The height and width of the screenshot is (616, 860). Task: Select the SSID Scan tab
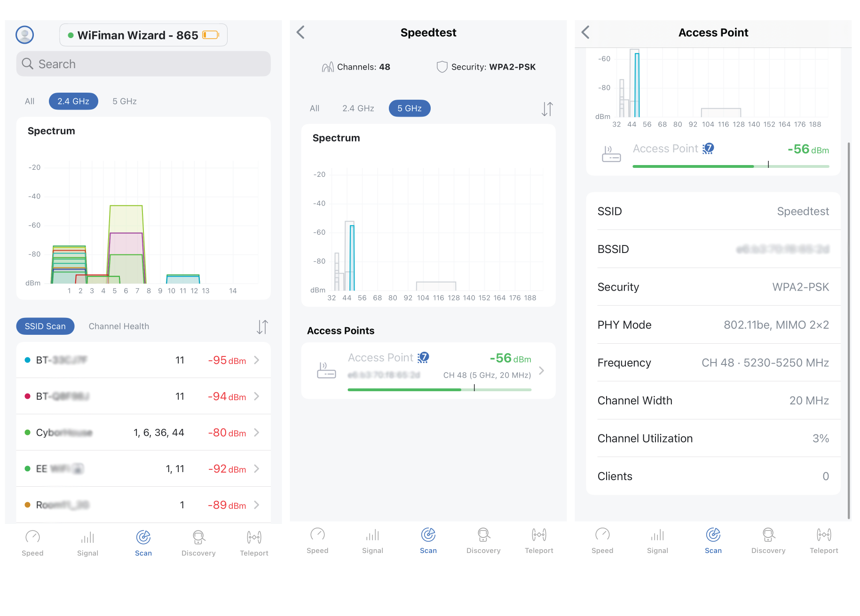point(45,326)
